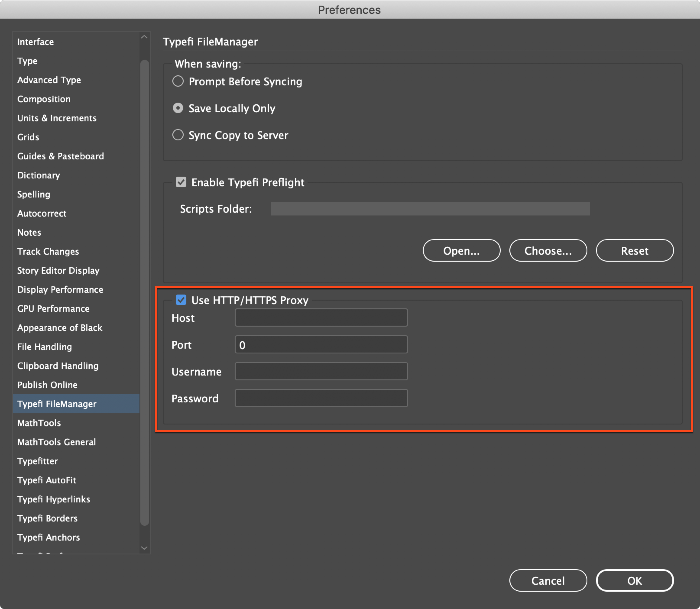The image size is (700, 609).
Task: Open Story Editor Display preferences
Action: pos(76,270)
